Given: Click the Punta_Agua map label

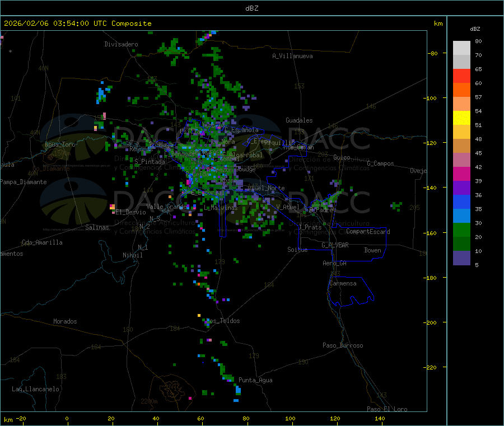Looking at the screenshot, I should click(x=255, y=380).
